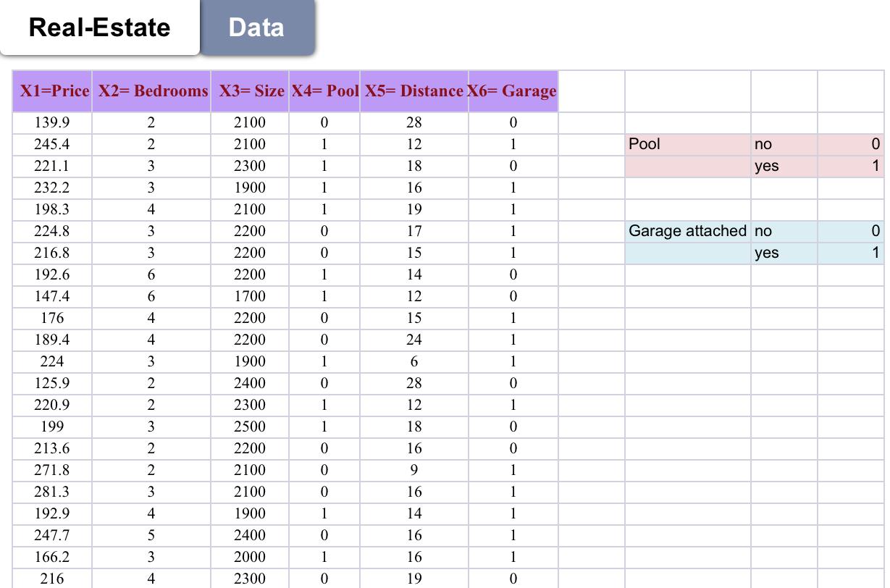The width and height of the screenshot is (890, 588).
Task: Click the X2= Bedrooms column header
Action: coord(151,91)
